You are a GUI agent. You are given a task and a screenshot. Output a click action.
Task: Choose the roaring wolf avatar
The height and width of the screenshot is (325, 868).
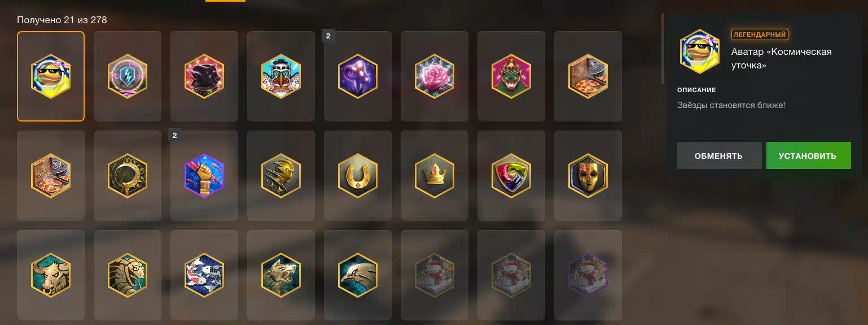point(281,275)
